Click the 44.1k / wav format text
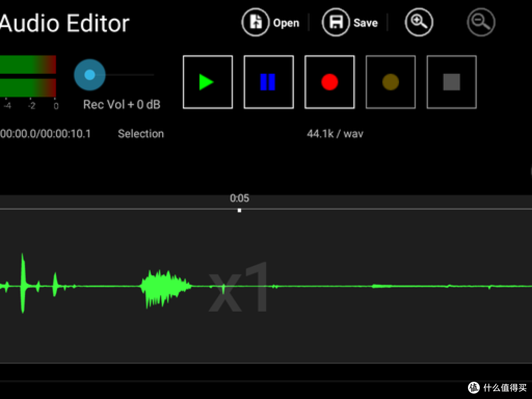Viewport: 532px width, 399px height. pyautogui.click(x=335, y=133)
